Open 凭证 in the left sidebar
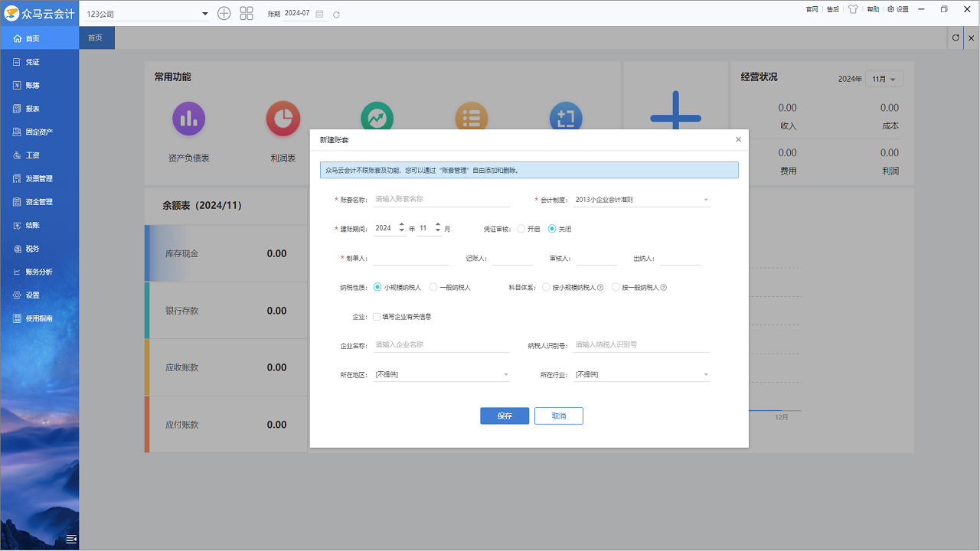 coord(32,62)
